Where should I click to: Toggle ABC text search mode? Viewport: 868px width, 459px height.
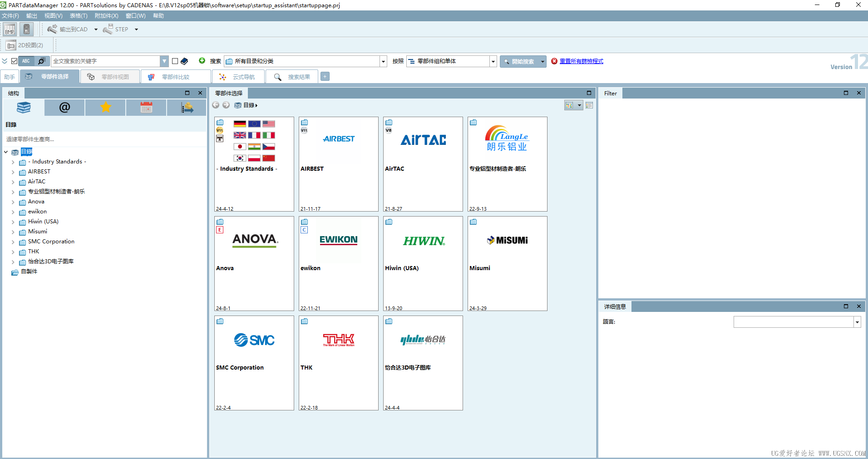[x=26, y=61]
